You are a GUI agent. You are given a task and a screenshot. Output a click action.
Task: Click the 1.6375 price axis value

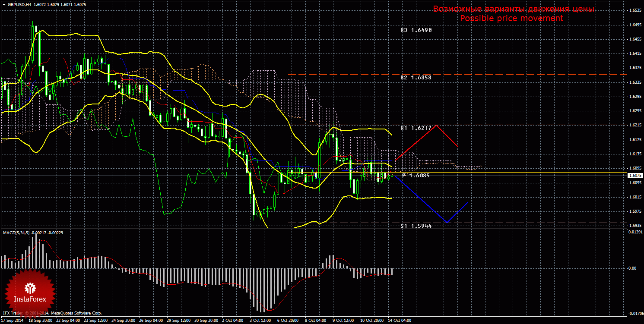[x=635, y=68]
